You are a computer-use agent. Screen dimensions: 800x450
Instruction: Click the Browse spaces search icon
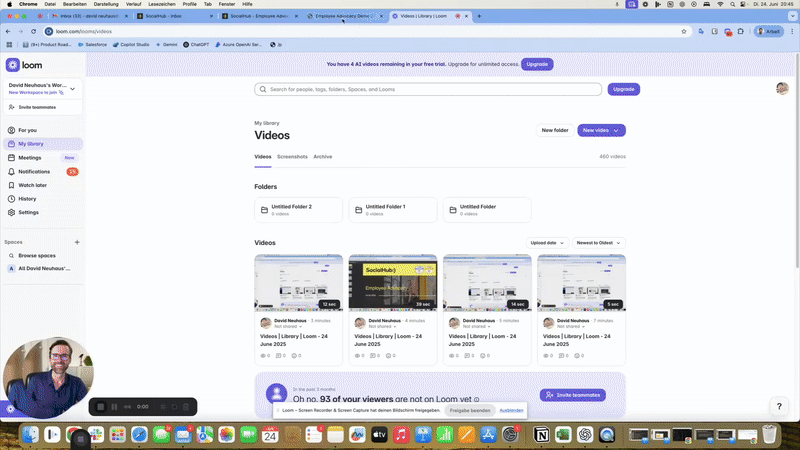[11, 256]
